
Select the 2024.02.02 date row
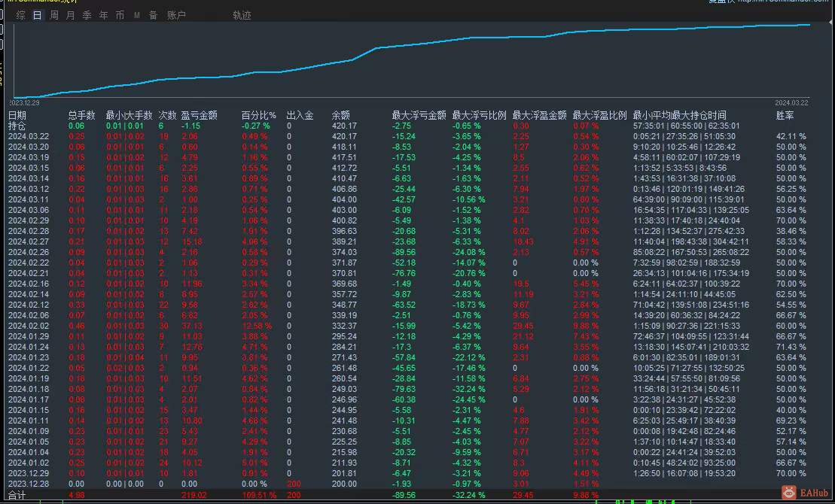click(28, 326)
